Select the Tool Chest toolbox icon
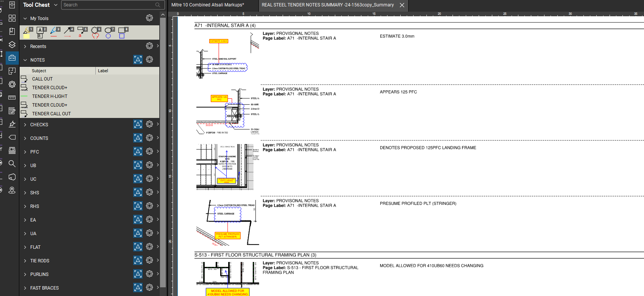The image size is (644, 296). point(12,58)
